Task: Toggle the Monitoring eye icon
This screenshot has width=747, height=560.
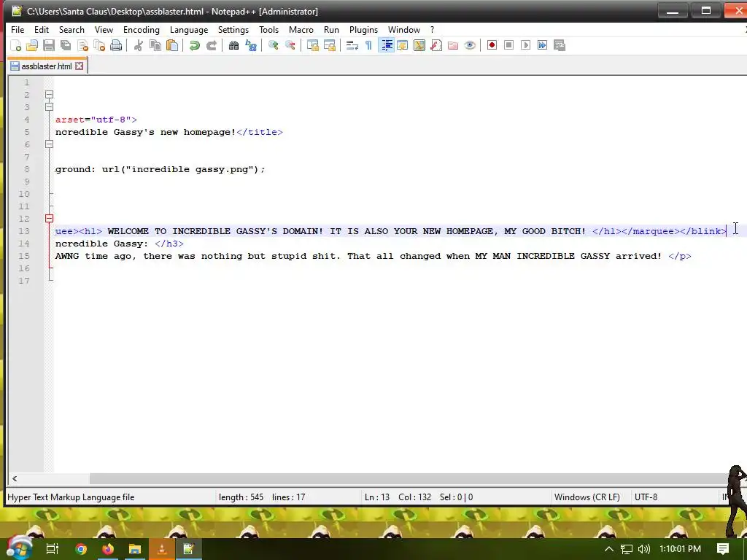Action: pyautogui.click(x=470, y=45)
